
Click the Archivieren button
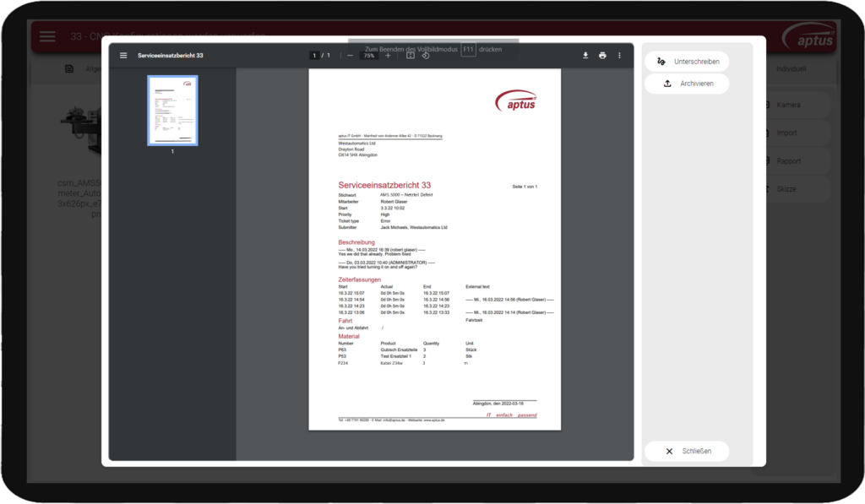pos(687,84)
